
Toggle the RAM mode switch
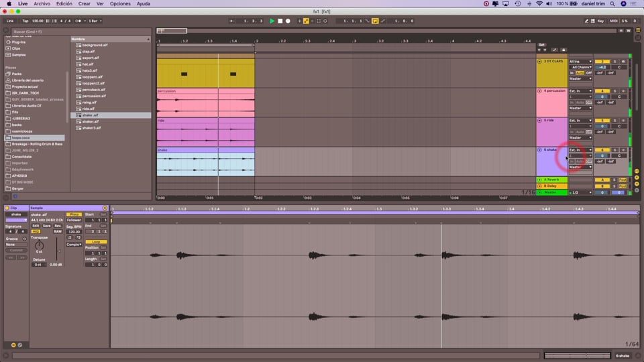coord(58,232)
